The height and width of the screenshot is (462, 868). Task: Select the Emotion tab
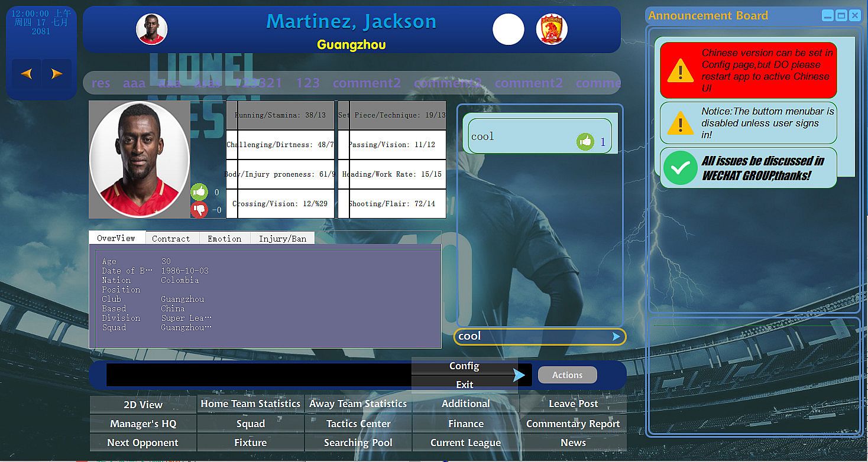pyautogui.click(x=224, y=239)
